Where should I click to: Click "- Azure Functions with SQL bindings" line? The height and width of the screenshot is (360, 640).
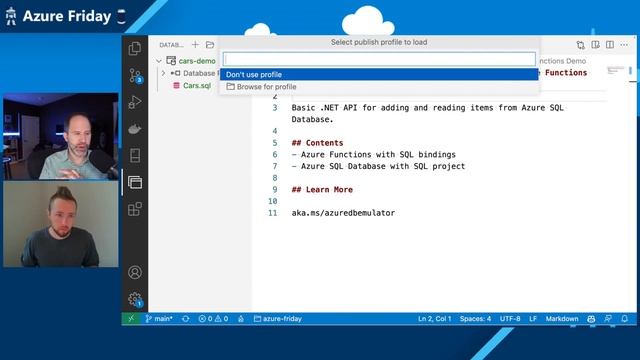coord(373,154)
